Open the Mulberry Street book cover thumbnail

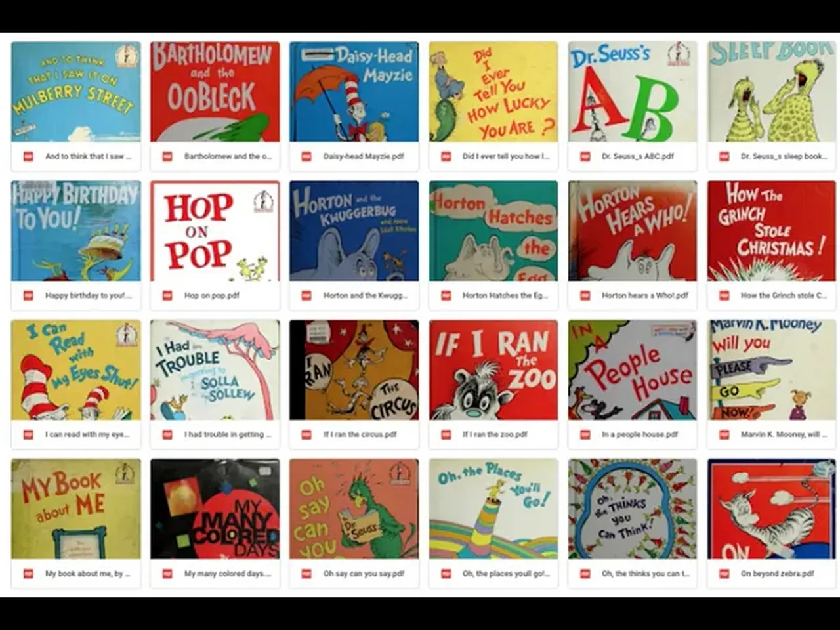76,92
